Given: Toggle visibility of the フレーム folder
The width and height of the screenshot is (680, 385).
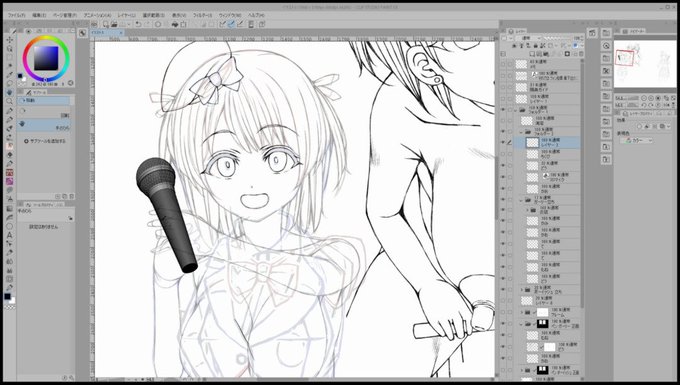Looking at the screenshot, I should click(503, 312).
